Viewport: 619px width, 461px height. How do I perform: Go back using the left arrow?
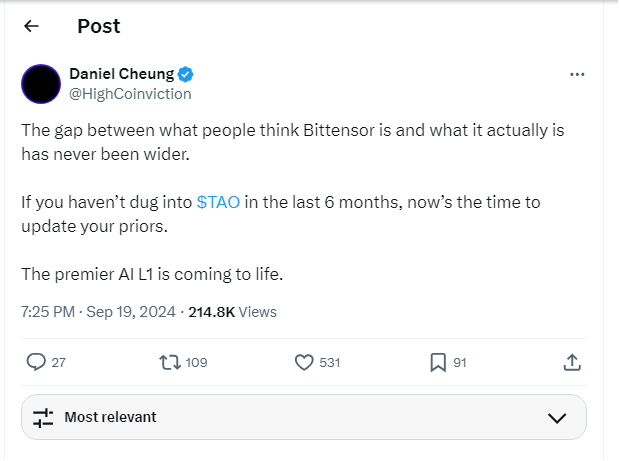[x=32, y=27]
